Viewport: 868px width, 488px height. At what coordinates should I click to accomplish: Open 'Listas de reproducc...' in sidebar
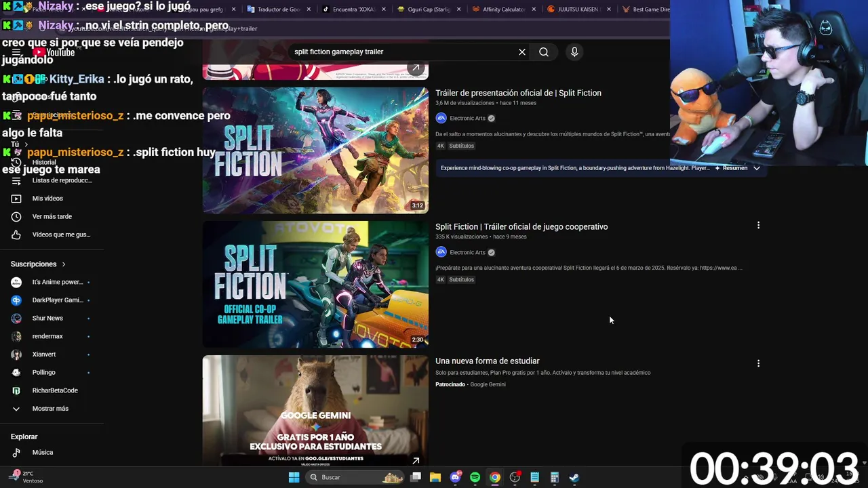point(62,181)
